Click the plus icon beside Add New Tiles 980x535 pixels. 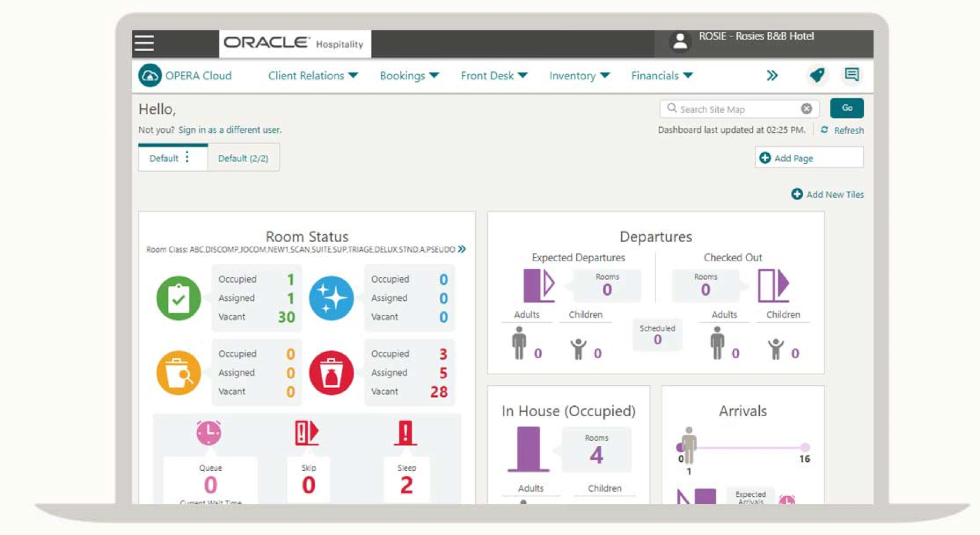797,194
